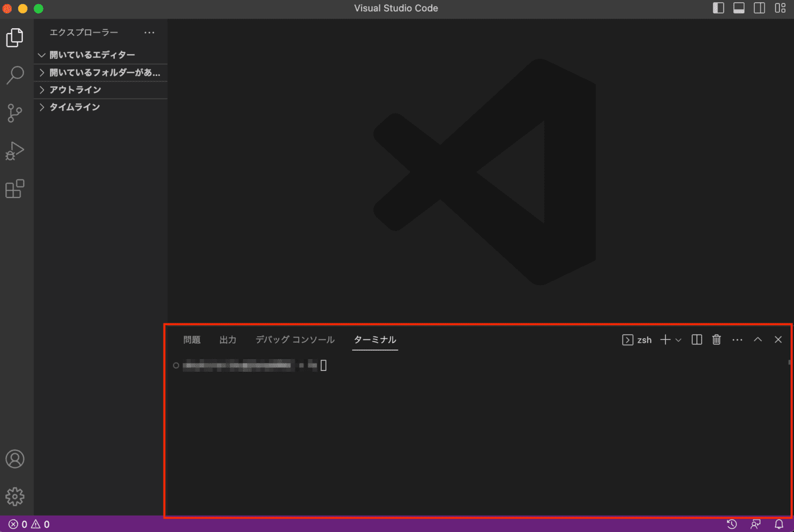Open the Extensions view
The height and width of the screenshot is (532, 794).
click(x=15, y=189)
